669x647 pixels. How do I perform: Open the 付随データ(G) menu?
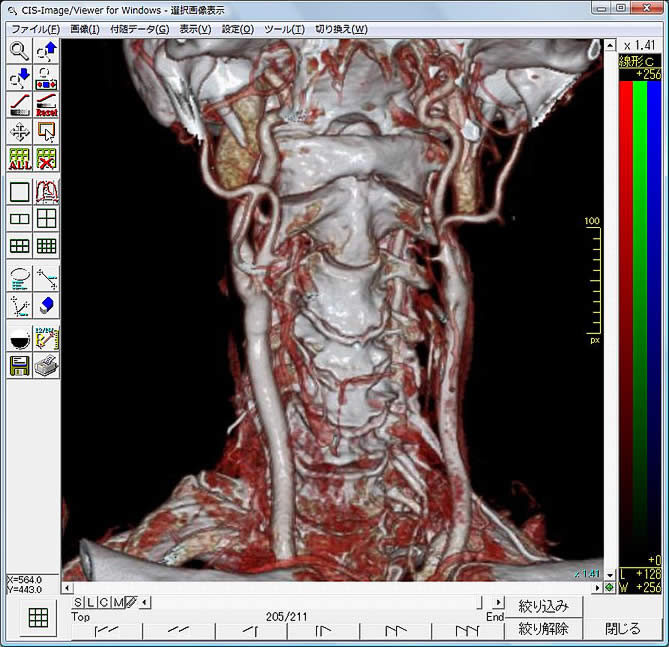(x=140, y=29)
